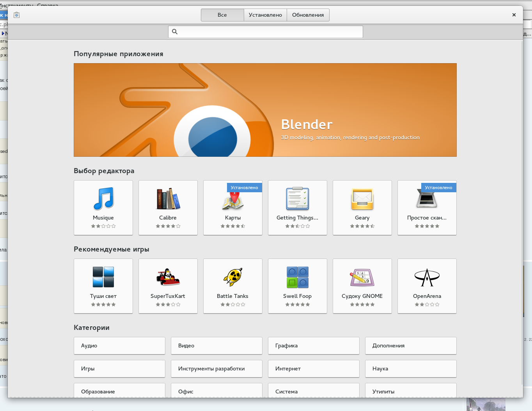Open the Инструменты разработки category
The height and width of the screenshot is (411, 532).
point(216,368)
